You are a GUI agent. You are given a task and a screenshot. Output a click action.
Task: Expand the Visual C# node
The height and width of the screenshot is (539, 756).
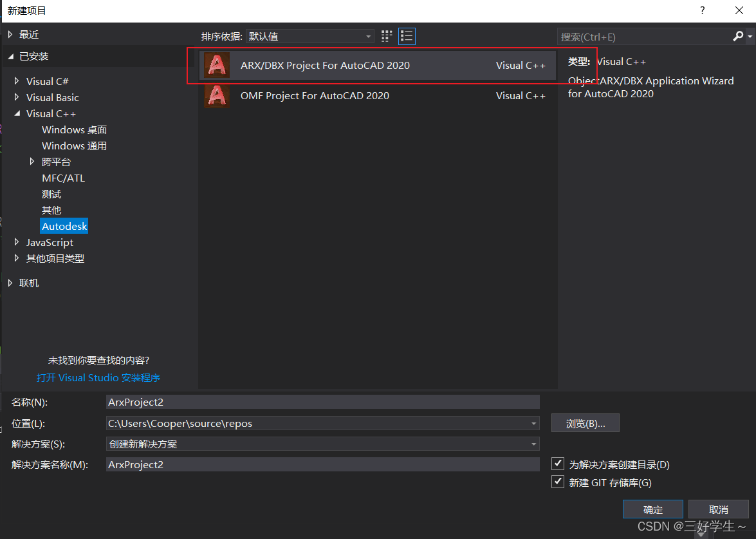[x=16, y=80]
